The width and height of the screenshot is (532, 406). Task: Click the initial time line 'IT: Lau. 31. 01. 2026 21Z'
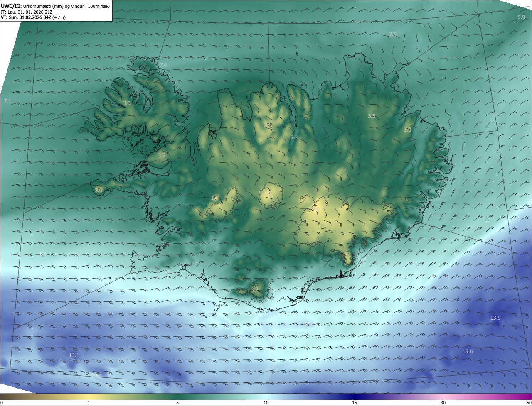[x=27, y=12]
